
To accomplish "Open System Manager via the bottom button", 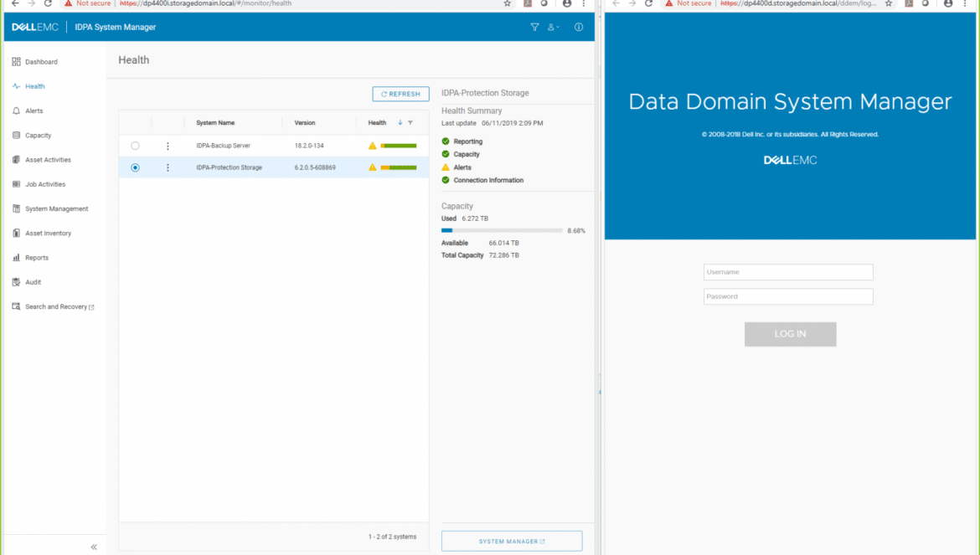I will click(512, 542).
